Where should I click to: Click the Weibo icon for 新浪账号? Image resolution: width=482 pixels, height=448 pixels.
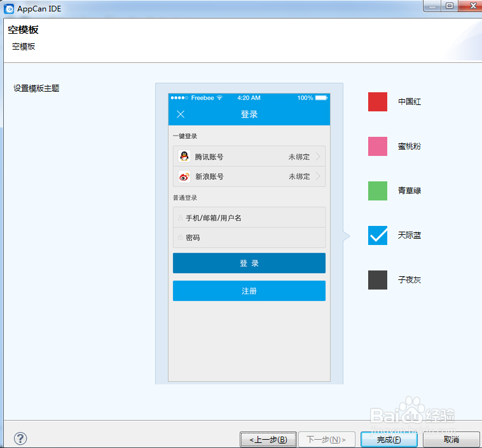point(184,176)
